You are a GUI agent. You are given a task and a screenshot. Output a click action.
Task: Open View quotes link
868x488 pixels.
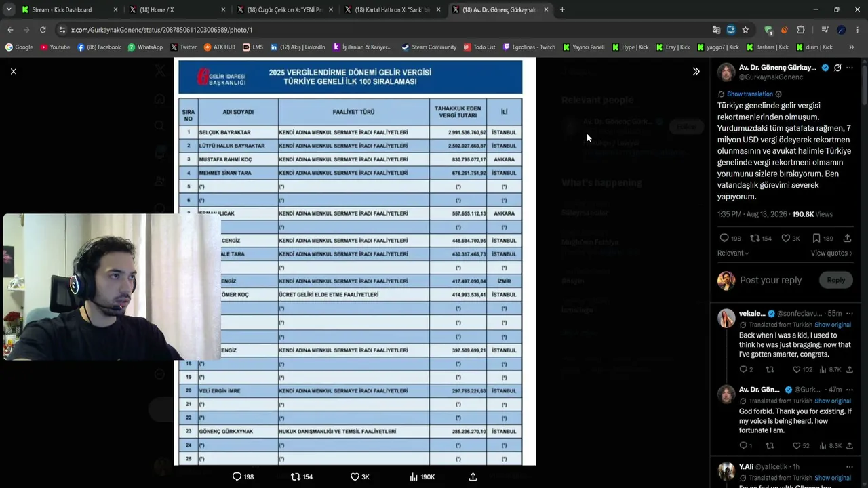point(831,253)
